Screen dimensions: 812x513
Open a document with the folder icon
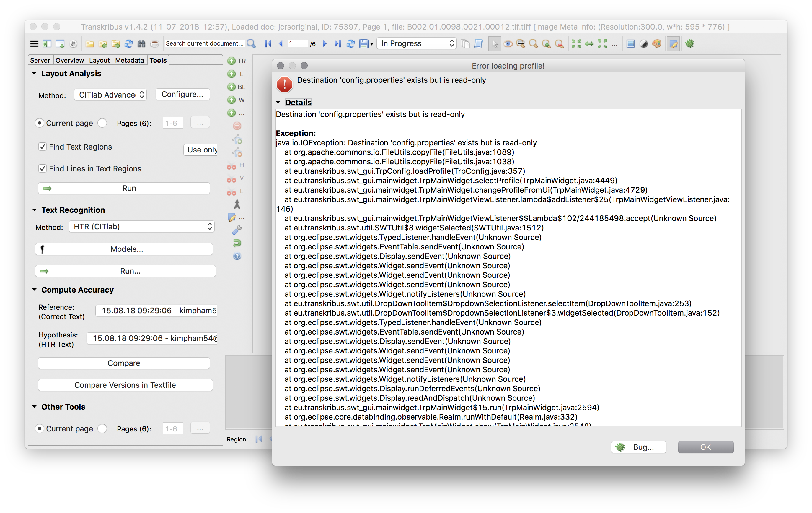click(89, 43)
